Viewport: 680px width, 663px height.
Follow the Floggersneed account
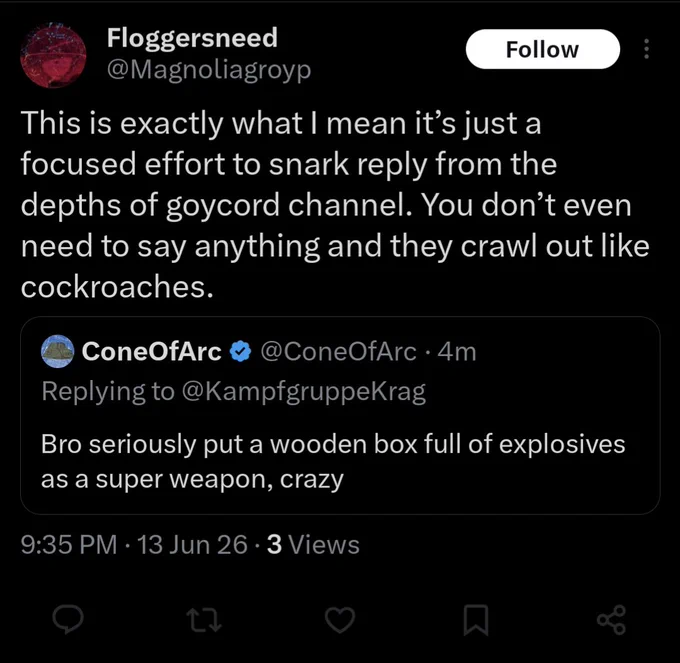click(543, 49)
